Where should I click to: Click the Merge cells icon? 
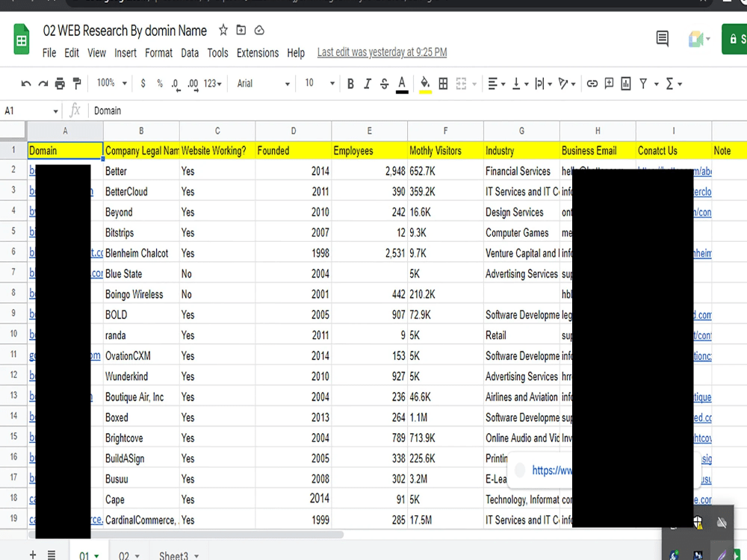click(461, 84)
